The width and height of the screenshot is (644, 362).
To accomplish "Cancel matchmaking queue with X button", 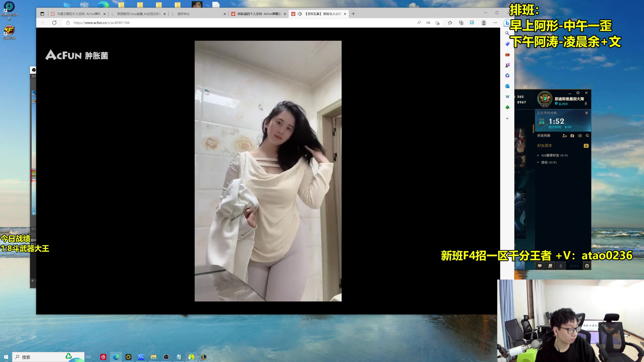I will [x=586, y=113].
